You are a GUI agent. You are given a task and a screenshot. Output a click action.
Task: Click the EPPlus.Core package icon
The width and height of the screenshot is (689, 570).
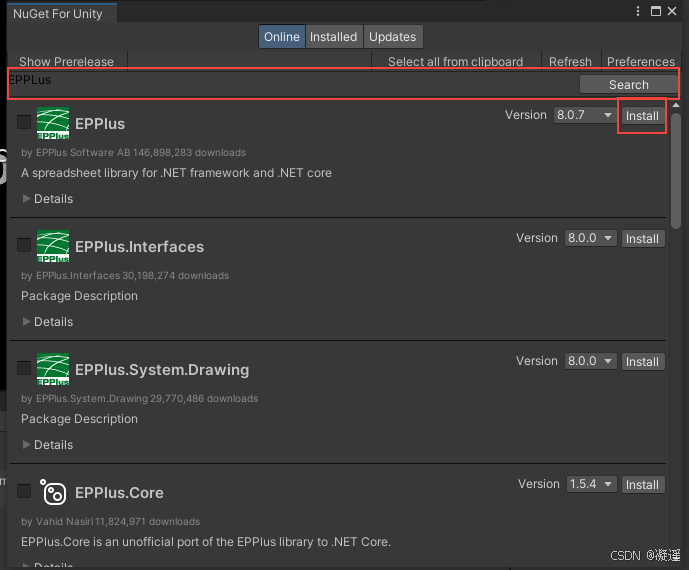(53, 492)
